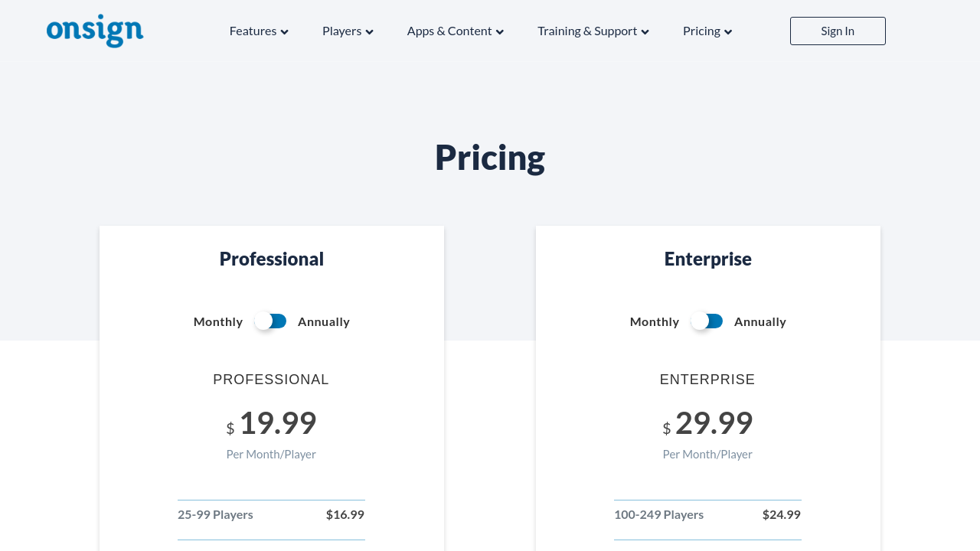This screenshot has height=551, width=980.
Task: Click the Pricing menu chevron icon
Action: (728, 32)
